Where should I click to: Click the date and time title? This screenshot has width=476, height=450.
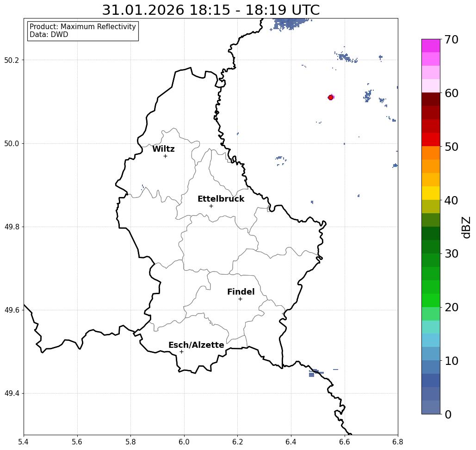[210, 10]
